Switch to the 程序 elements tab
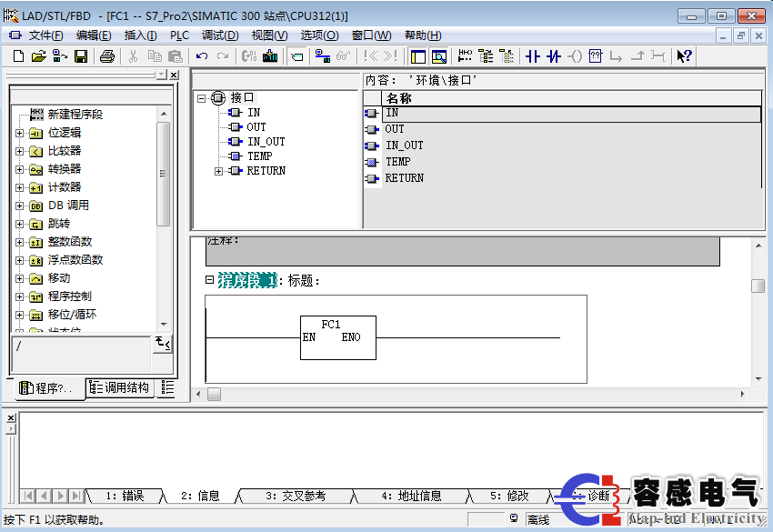 pyautogui.click(x=48, y=388)
